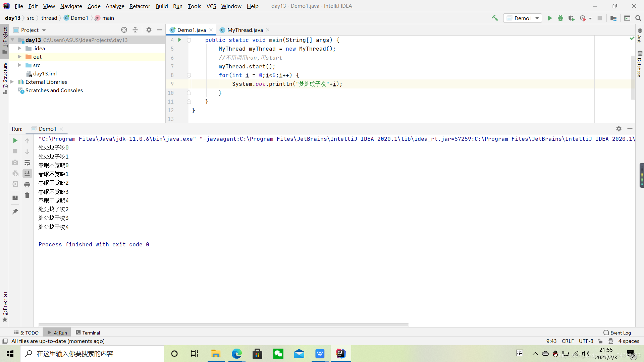
Task: Open WeChat from the taskbar
Action: [278, 354]
